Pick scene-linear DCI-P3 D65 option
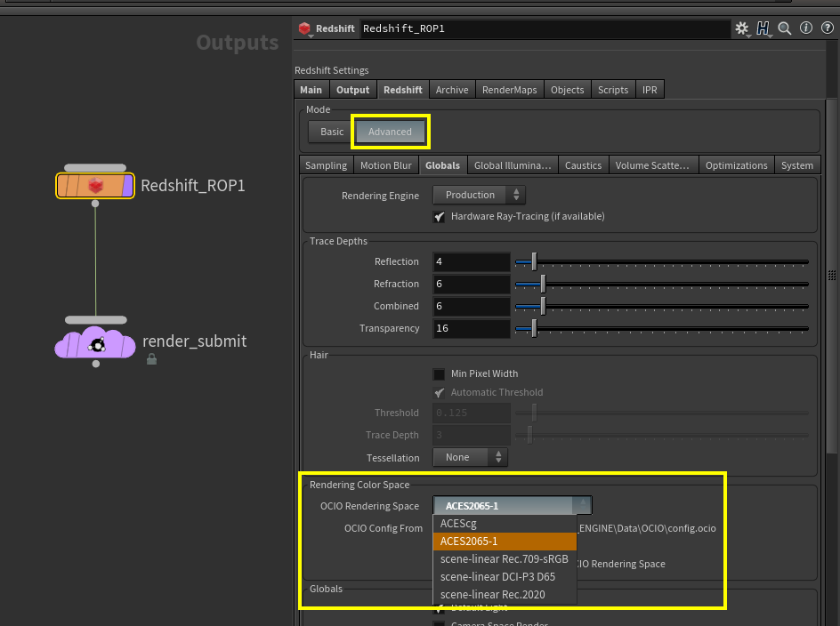Viewport: 840px width, 626px height. [505, 577]
